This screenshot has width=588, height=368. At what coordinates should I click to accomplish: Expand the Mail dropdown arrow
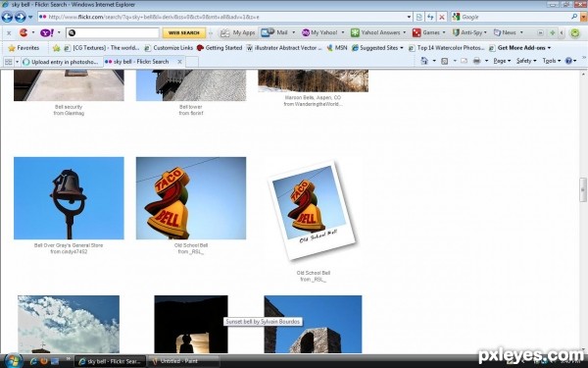[294, 32]
